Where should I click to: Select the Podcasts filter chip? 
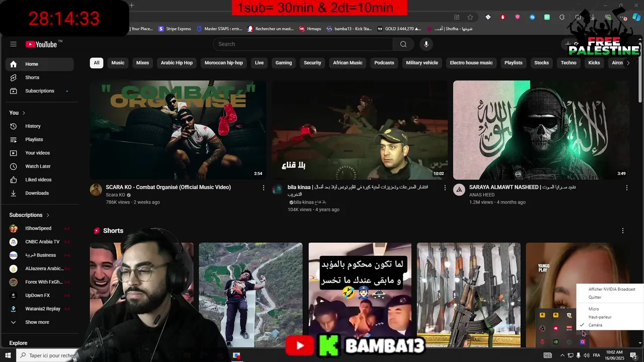click(x=384, y=63)
